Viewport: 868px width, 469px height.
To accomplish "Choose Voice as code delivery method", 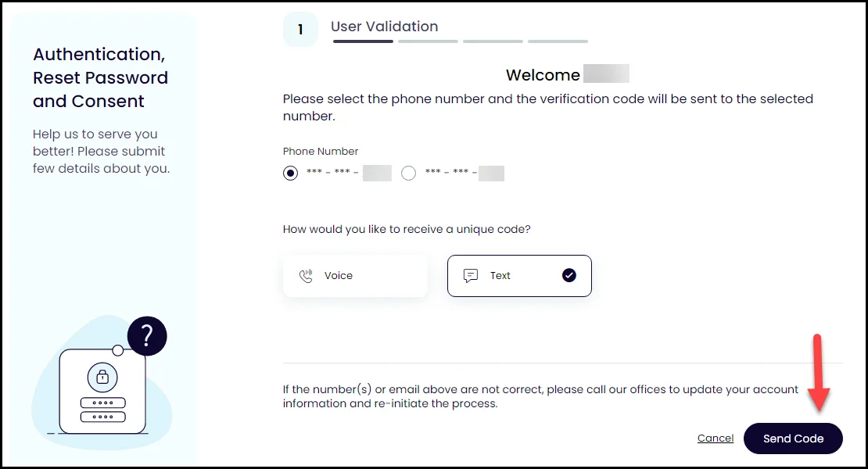I will click(355, 276).
